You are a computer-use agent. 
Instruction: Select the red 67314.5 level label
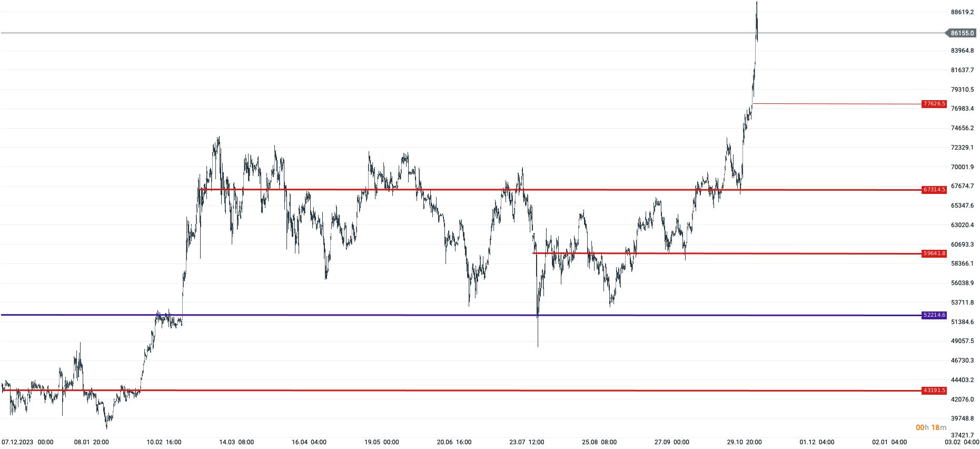[934, 190]
